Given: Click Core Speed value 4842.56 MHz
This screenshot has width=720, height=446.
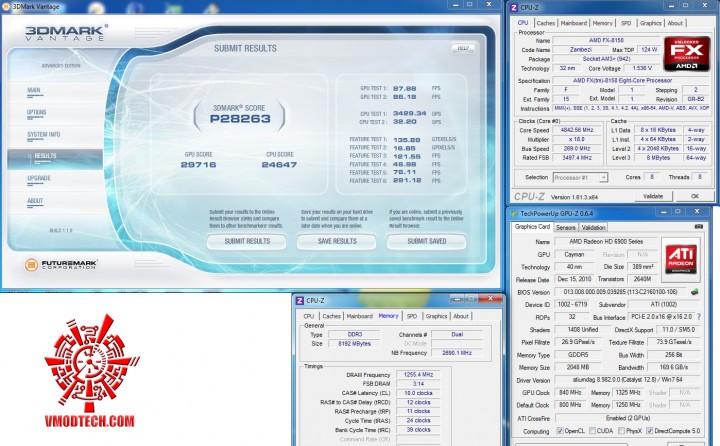Looking at the screenshot, I should point(577,130).
